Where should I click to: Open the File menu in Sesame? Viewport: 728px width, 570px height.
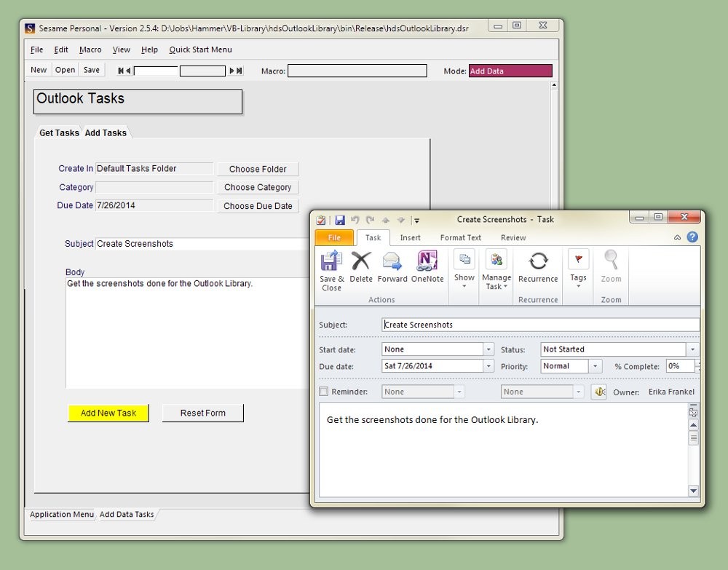[36, 50]
